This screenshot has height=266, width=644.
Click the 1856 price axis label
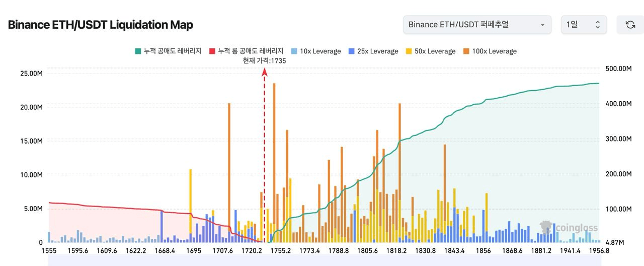484,250
